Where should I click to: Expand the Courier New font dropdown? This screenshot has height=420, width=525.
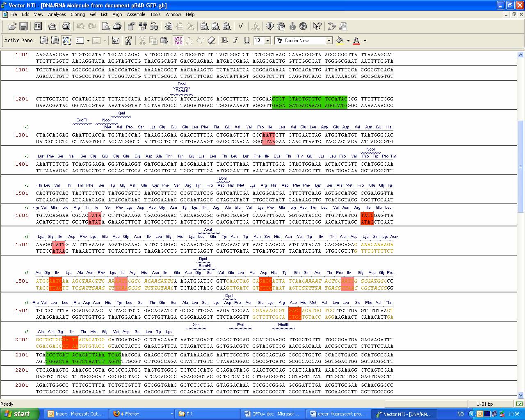[x=329, y=41]
